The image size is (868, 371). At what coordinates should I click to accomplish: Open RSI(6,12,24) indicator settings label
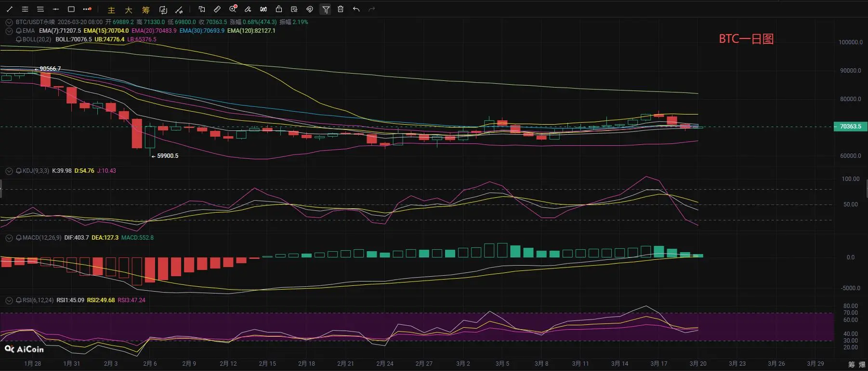(x=38, y=300)
